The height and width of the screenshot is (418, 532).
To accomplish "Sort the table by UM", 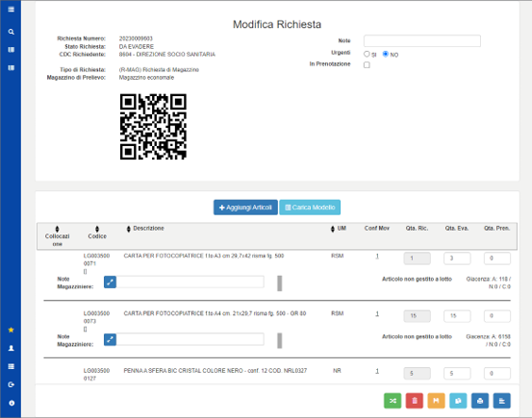I will tap(333, 229).
